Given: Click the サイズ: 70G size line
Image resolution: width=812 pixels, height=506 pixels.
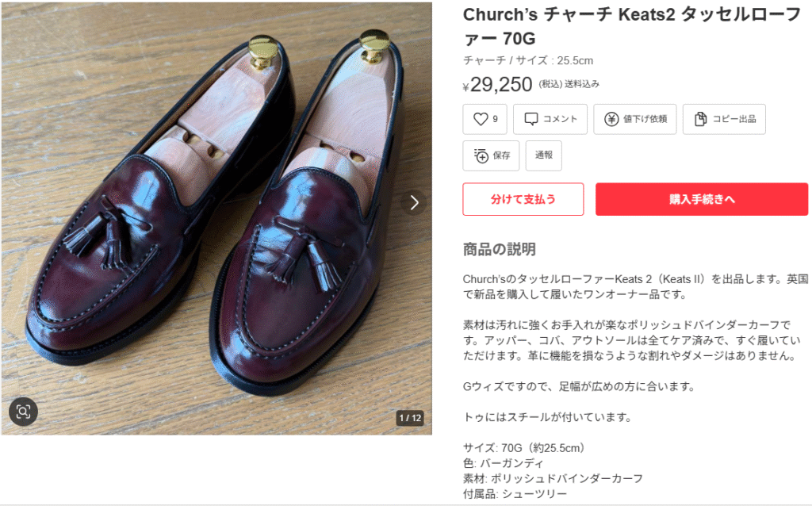Looking at the screenshot, I should click(x=524, y=447).
